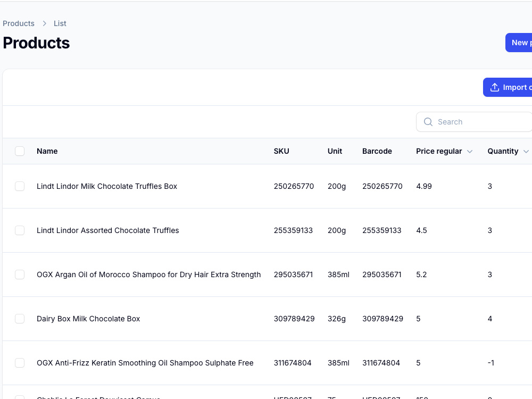Viewport: 532px width, 399px height.
Task: Toggle the select-all checkbox in header
Action: [20, 151]
